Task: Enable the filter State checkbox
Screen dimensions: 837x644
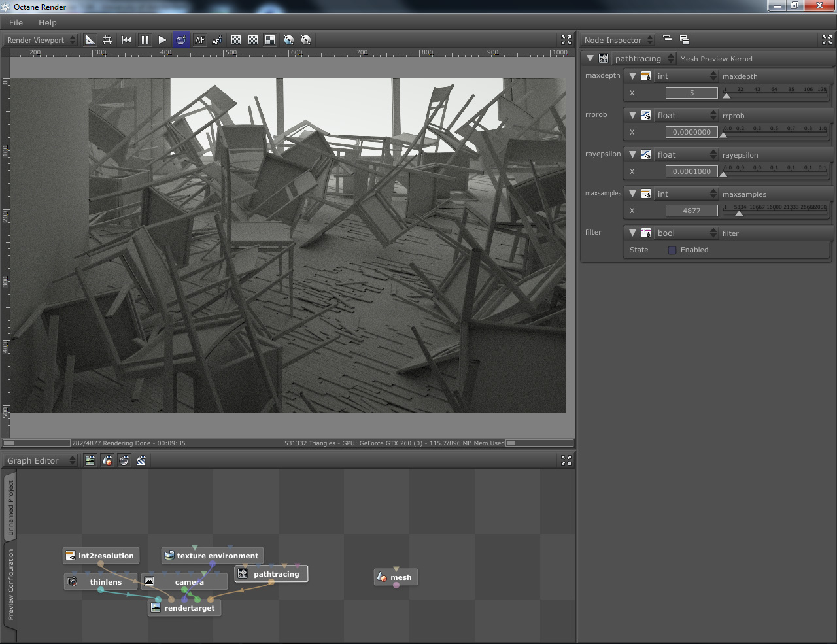Action: click(x=672, y=250)
